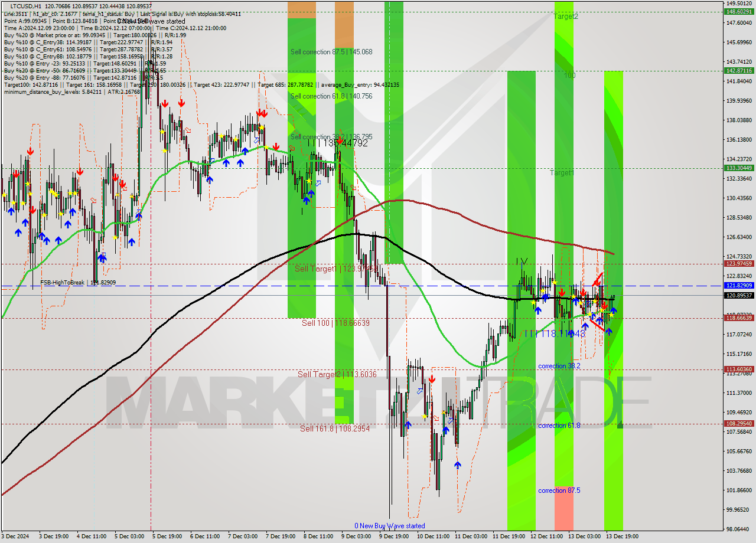Select the blue 'I I I 118.11648' label
Viewport: 756px width, 543px height.
(x=555, y=333)
